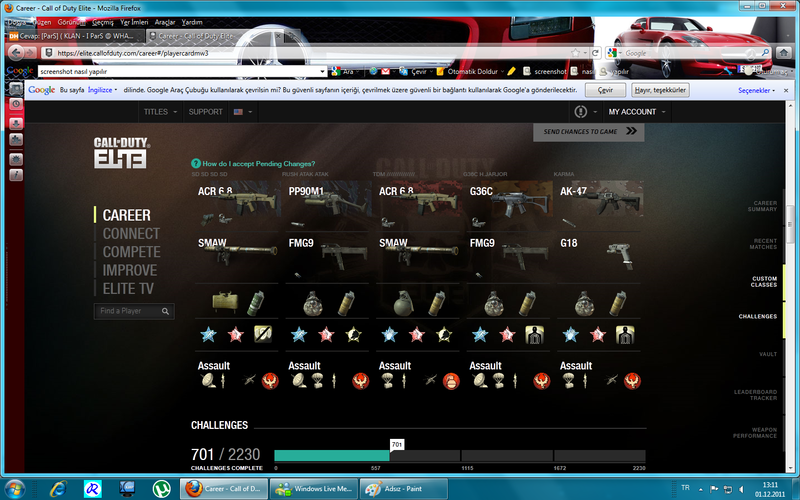Click the frag grenade icon in TDM class

(404, 304)
